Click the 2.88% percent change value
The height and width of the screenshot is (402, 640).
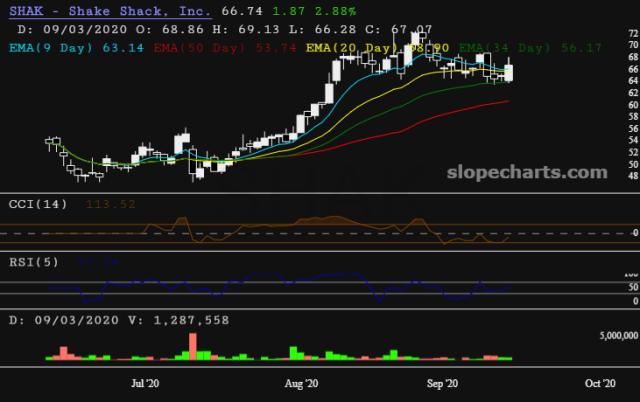click(331, 10)
